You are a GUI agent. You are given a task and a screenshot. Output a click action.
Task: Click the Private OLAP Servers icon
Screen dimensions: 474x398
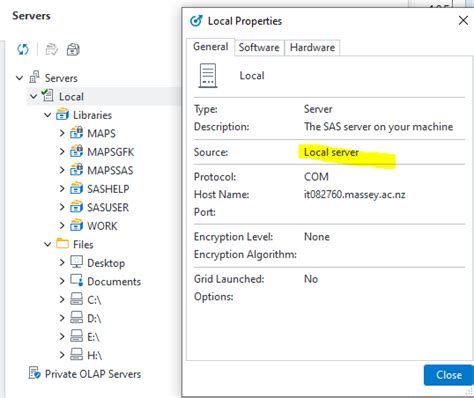click(x=34, y=373)
